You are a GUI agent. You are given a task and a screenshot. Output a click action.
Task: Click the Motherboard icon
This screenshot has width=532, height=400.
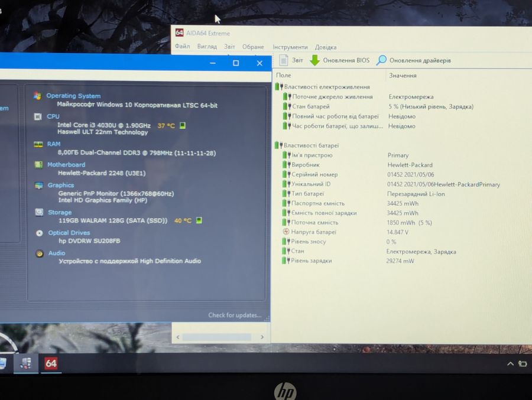tap(38, 165)
